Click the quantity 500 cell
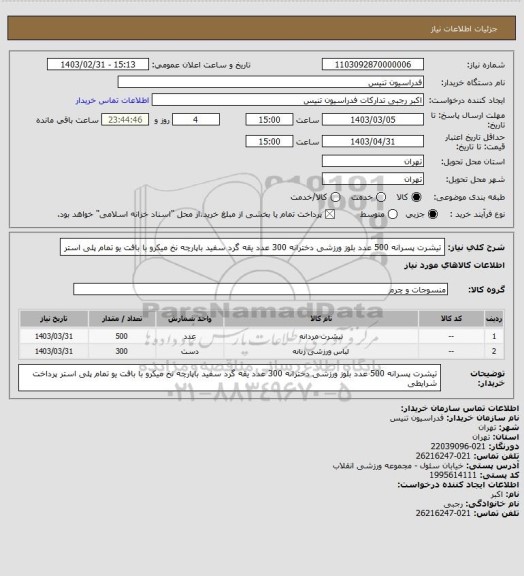 click(x=122, y=336)
